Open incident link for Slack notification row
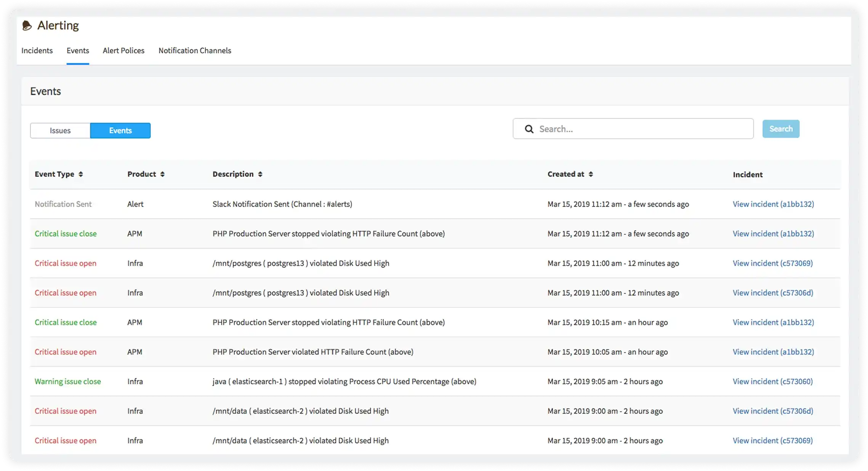The width and height of the screenshot is (868, 471). point(773,204)
